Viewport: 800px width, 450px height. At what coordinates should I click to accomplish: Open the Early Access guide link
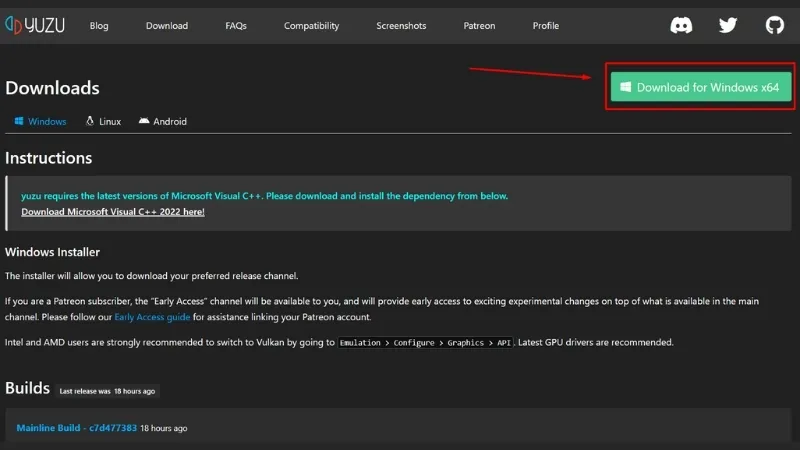151,317
